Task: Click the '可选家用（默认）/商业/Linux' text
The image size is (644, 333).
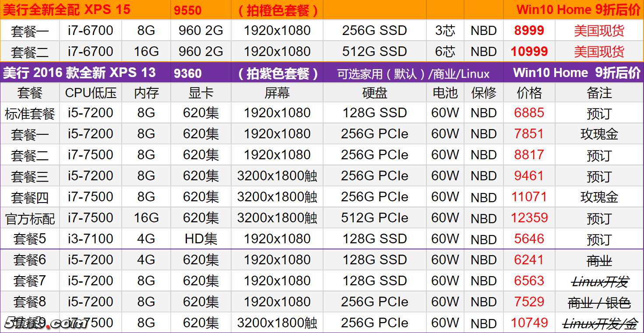Action: pos(414,74)
